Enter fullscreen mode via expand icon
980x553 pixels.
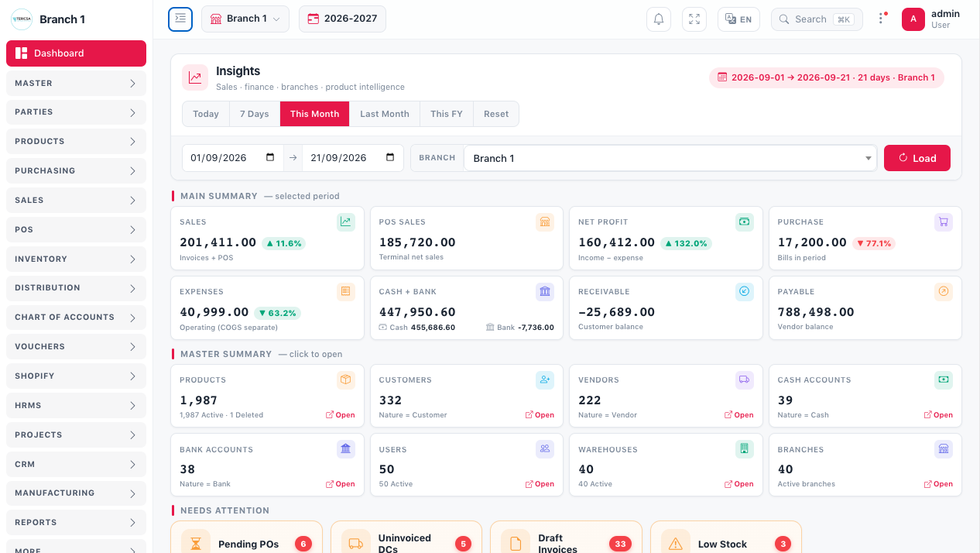click(694, 19)
